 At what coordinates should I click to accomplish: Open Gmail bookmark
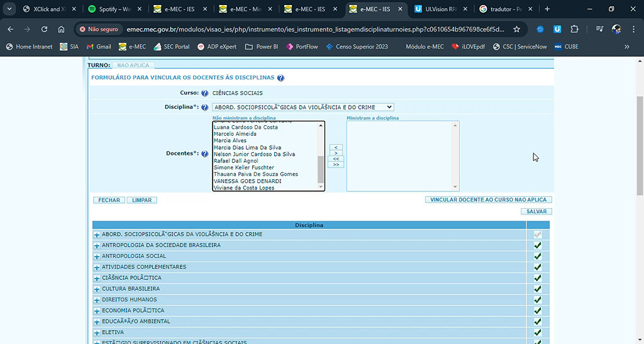coord(99,47)
